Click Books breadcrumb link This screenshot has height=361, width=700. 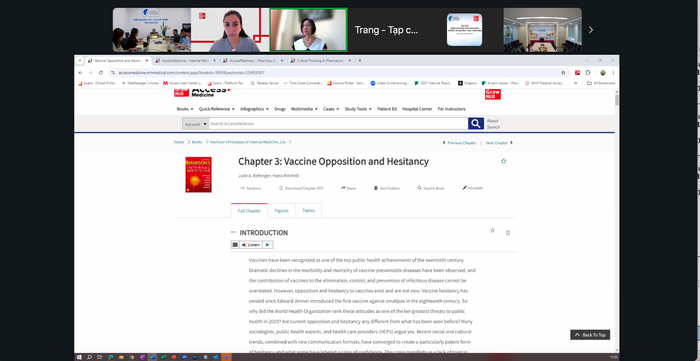tap(197, 142)
